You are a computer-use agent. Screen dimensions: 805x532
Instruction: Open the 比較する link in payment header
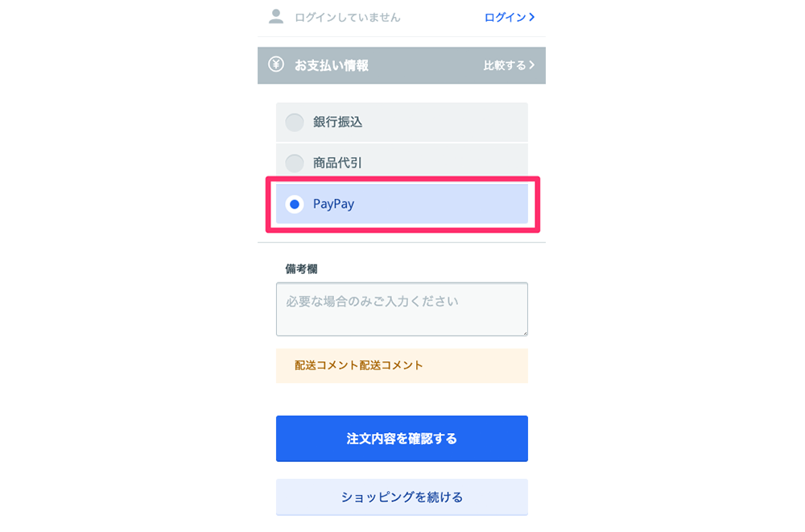pyautogui.click(x=510, y=65)
